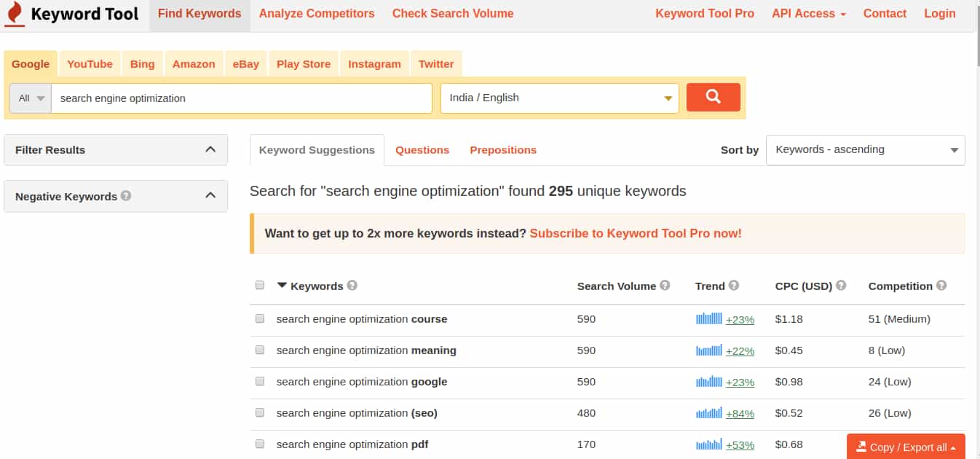The width and height of the screenshot is (980, 459).
Task: Click help icon beside Search Volume header
Action: click(x=665, y=286)
